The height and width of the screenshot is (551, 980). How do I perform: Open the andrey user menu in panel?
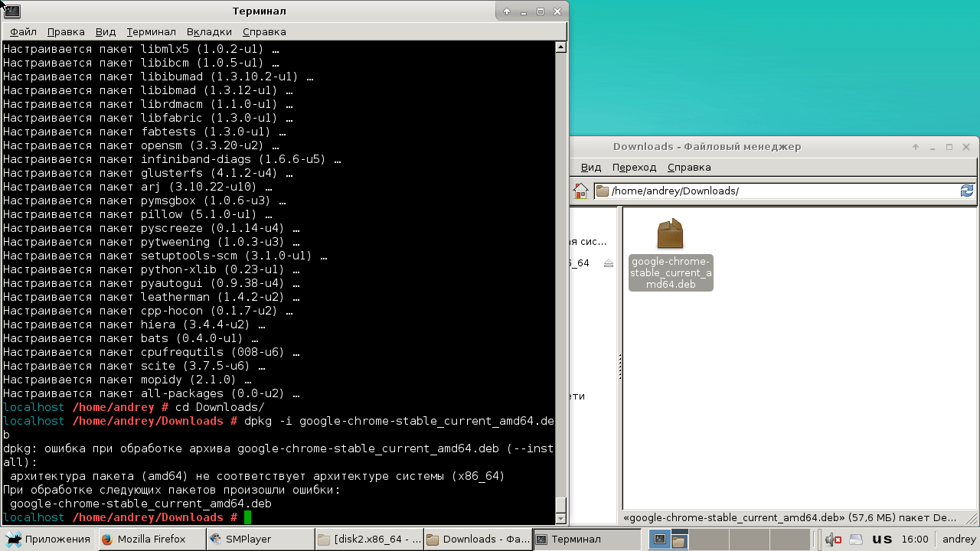[x=959, y=540]
